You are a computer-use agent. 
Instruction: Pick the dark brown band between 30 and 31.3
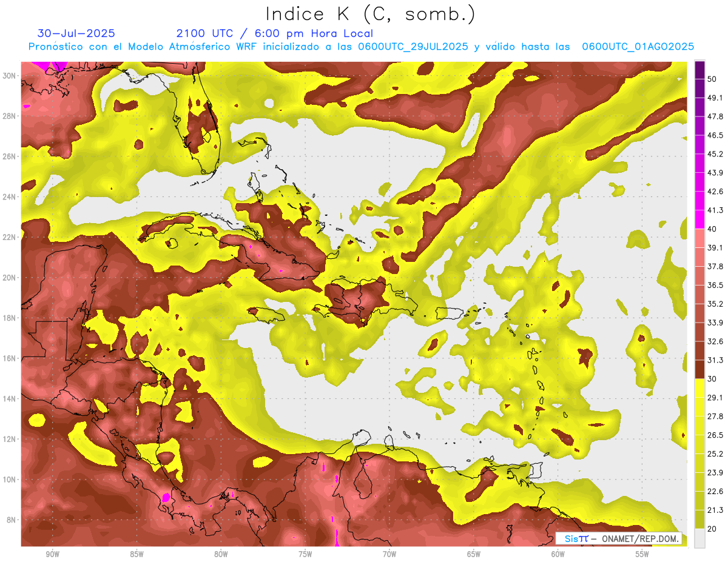(x=699, y=369)
